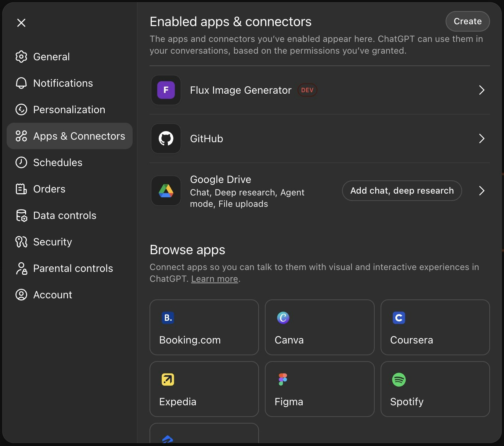Expand the GitHub connector chevron

(482, 139)
